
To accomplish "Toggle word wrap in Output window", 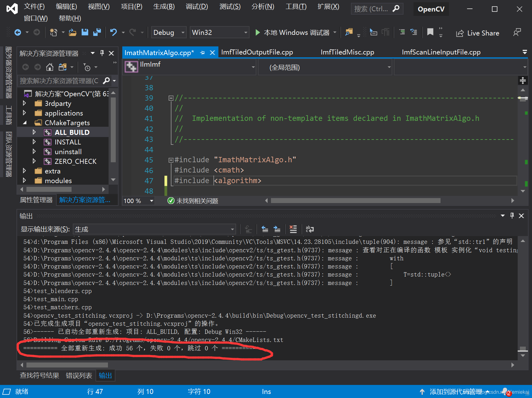I will point(310,229).
